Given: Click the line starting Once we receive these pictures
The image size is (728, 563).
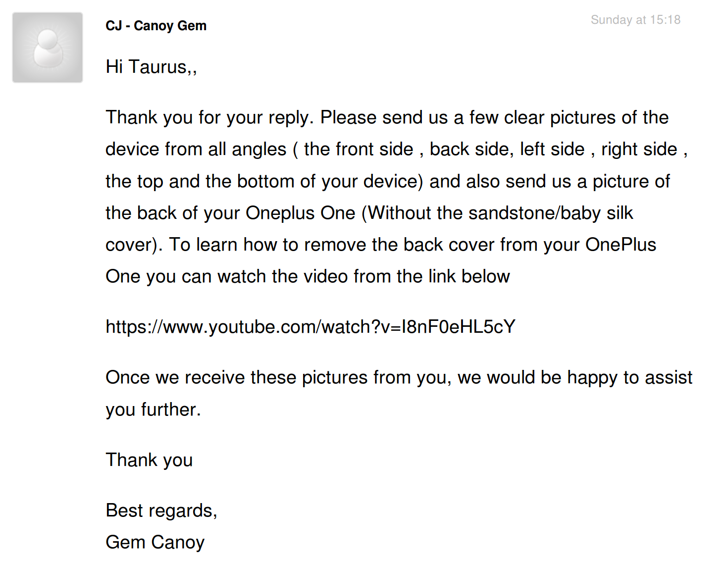Looking at the screenshot, I should (x=399, y=378).
